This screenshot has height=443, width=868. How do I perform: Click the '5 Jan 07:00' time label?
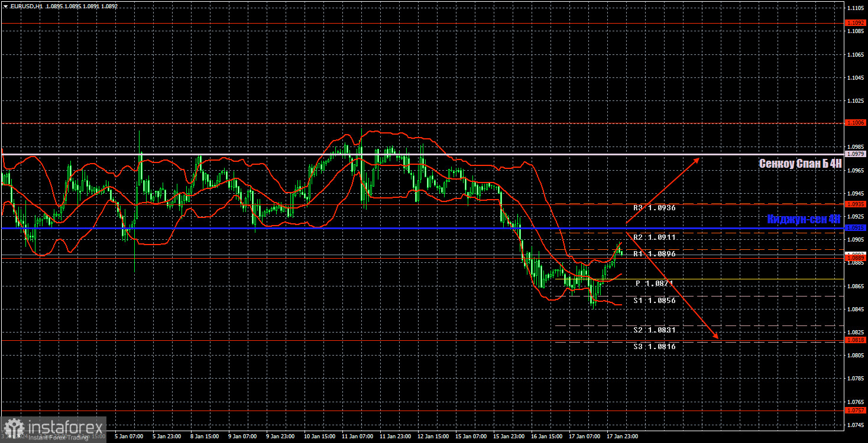coord(130,437)
